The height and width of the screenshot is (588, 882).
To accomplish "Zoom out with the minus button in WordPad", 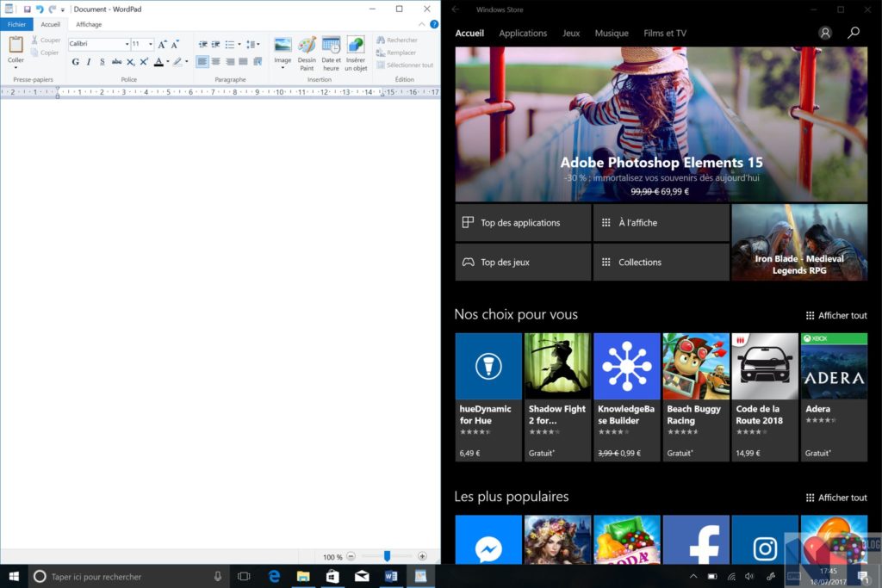I will click(x=351, y=556).
